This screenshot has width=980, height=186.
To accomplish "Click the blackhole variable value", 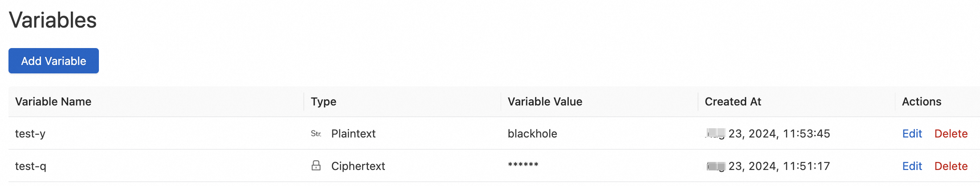I will click(532, 133).
